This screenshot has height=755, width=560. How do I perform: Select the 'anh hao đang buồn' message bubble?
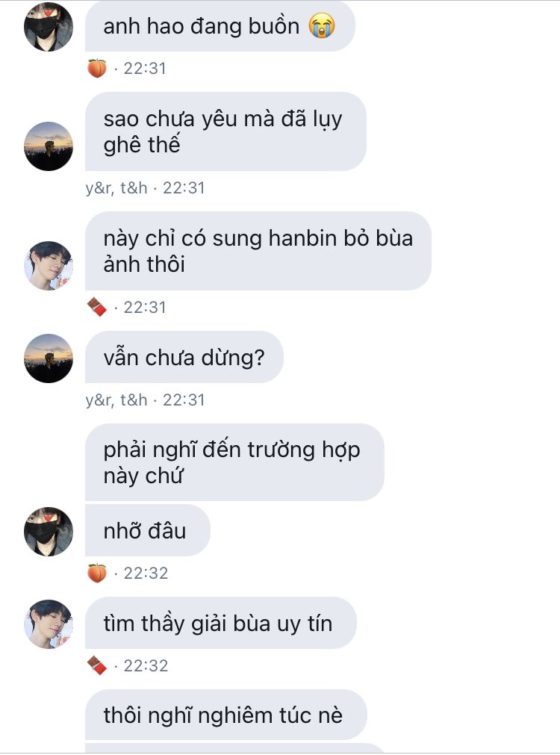pos(220,26)
